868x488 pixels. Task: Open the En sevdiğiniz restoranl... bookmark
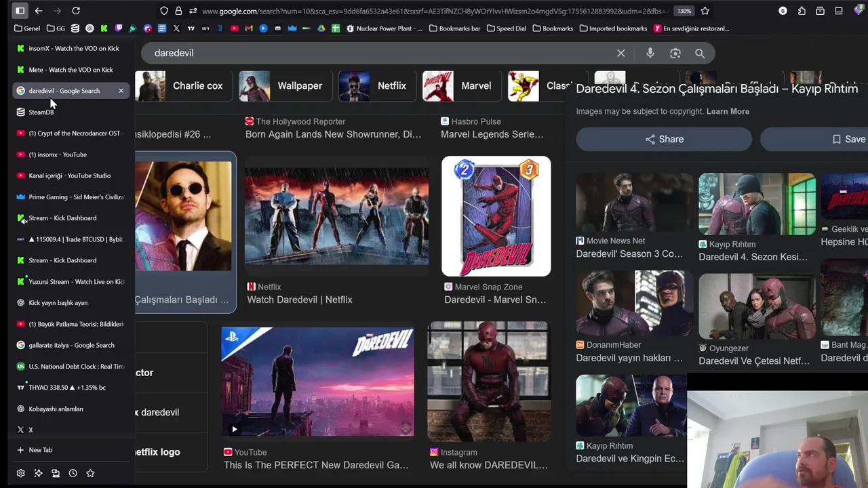(x=692, y=28)
